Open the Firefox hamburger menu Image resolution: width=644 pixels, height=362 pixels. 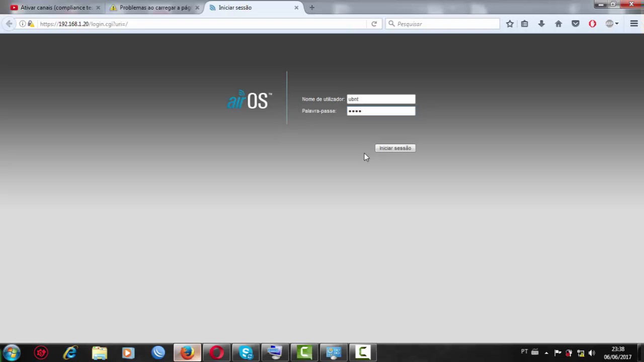coord(634,24)
